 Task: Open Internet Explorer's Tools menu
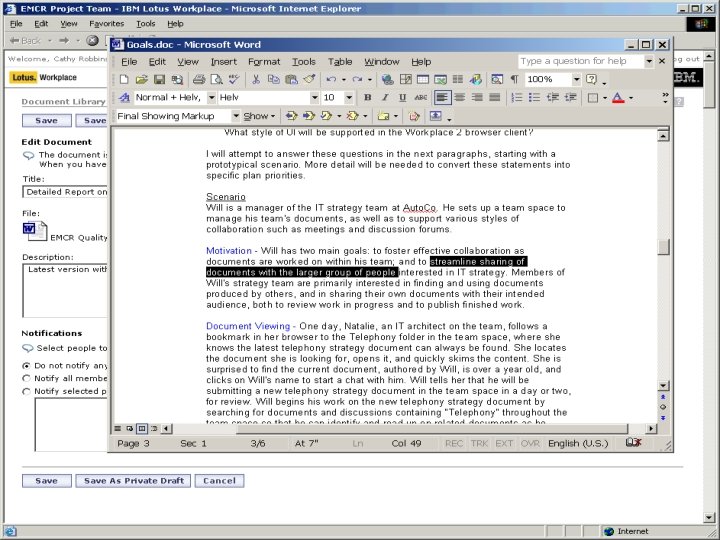click(146, 23)
